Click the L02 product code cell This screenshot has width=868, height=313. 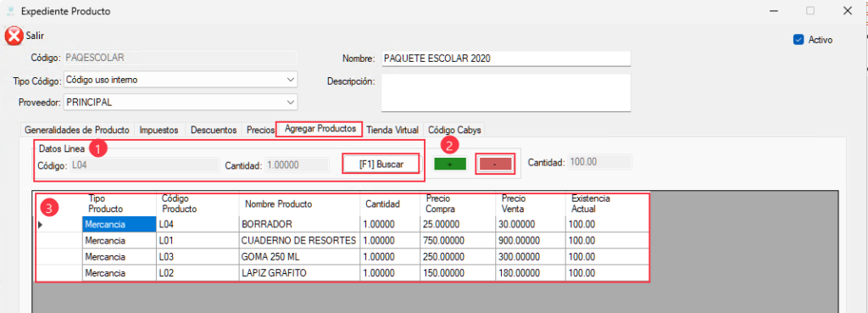[x=198, y=272]
